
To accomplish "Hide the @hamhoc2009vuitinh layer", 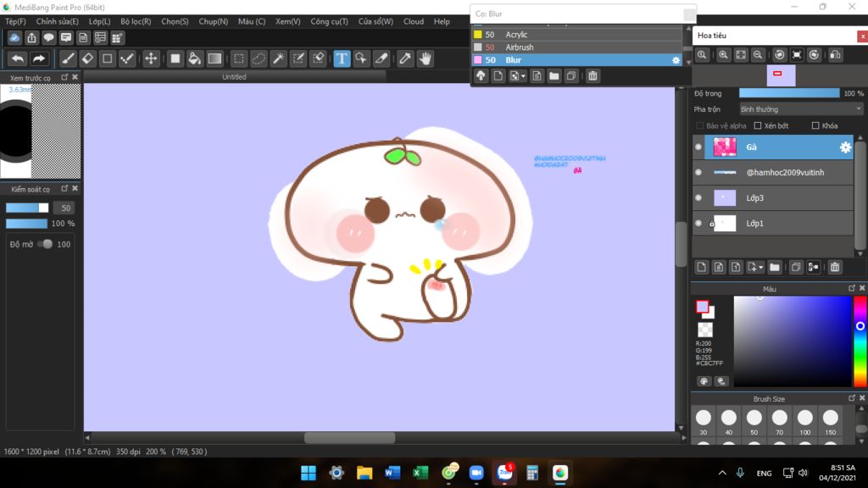I will (x=698, y=173).
